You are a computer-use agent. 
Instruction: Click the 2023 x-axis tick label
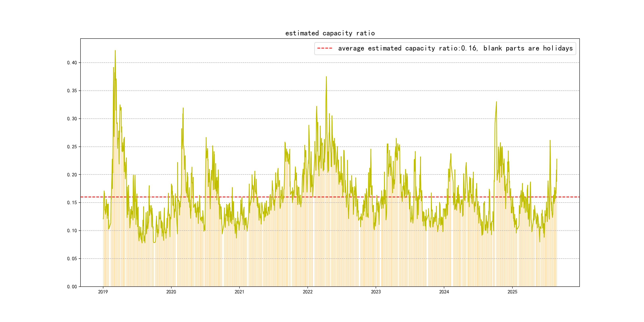point(376,292)
